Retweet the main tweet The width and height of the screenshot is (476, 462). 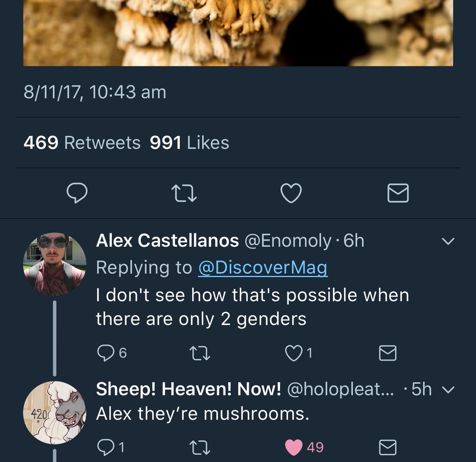[184, 194]
